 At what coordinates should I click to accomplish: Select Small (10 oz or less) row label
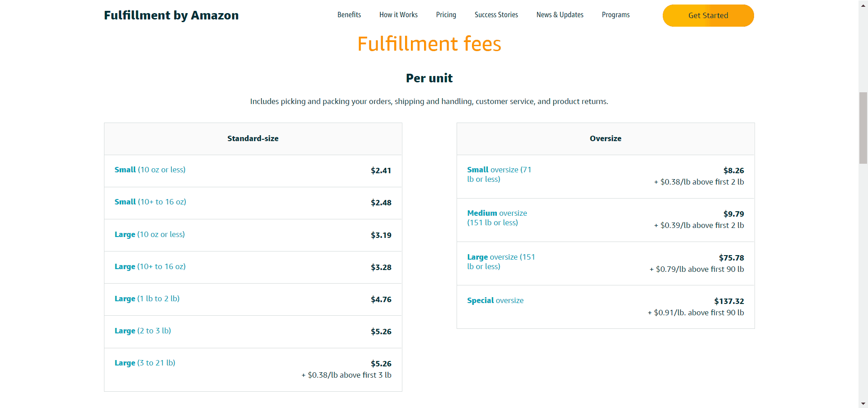tap(150, 170)
